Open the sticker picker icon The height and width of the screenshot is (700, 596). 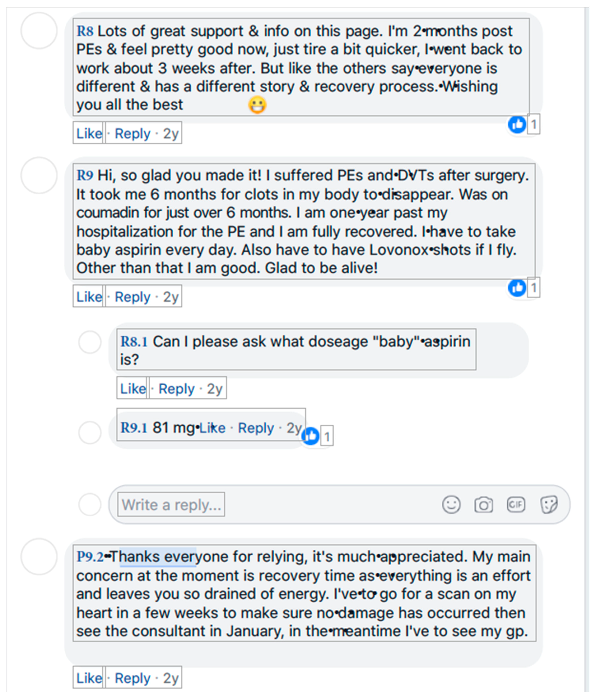tap(549, 504)
